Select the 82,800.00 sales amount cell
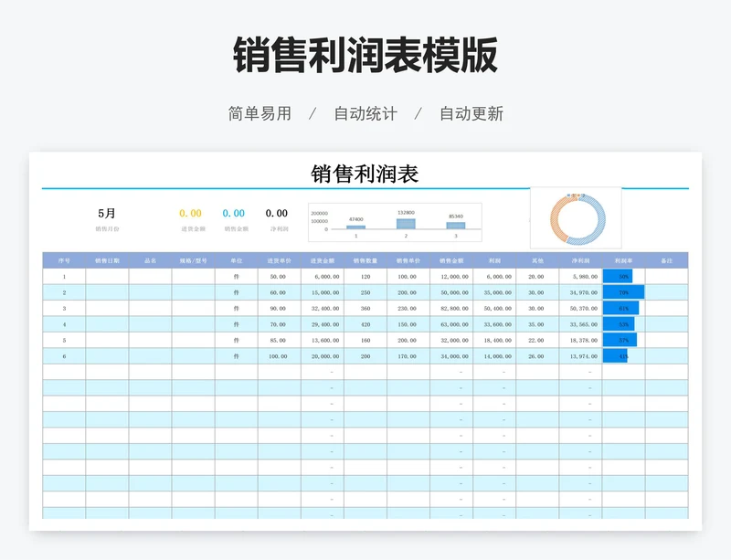This screenshot has height=560, width=731. pyautogui.click(x=451, y=308)
